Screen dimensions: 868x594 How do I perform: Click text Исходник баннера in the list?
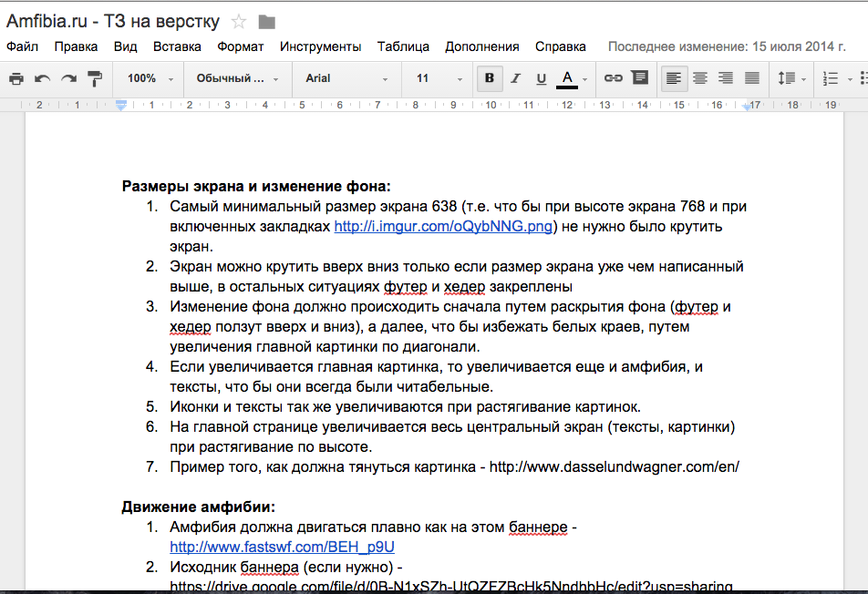234,567
